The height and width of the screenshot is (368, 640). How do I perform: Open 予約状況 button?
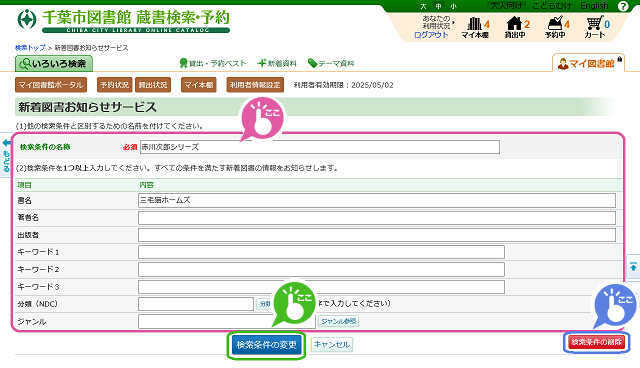click(115, 85)
